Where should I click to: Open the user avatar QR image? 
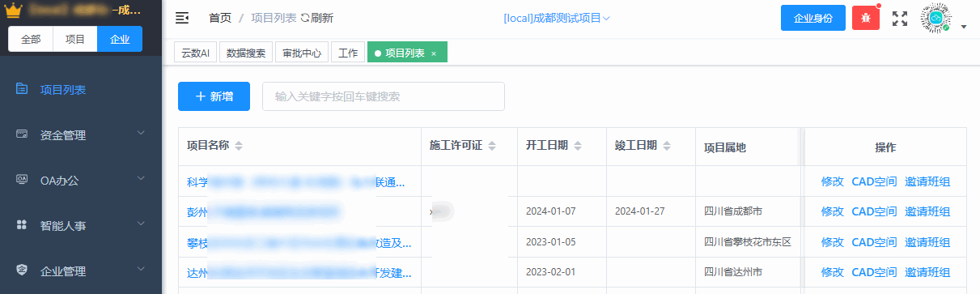coord(935,18)
